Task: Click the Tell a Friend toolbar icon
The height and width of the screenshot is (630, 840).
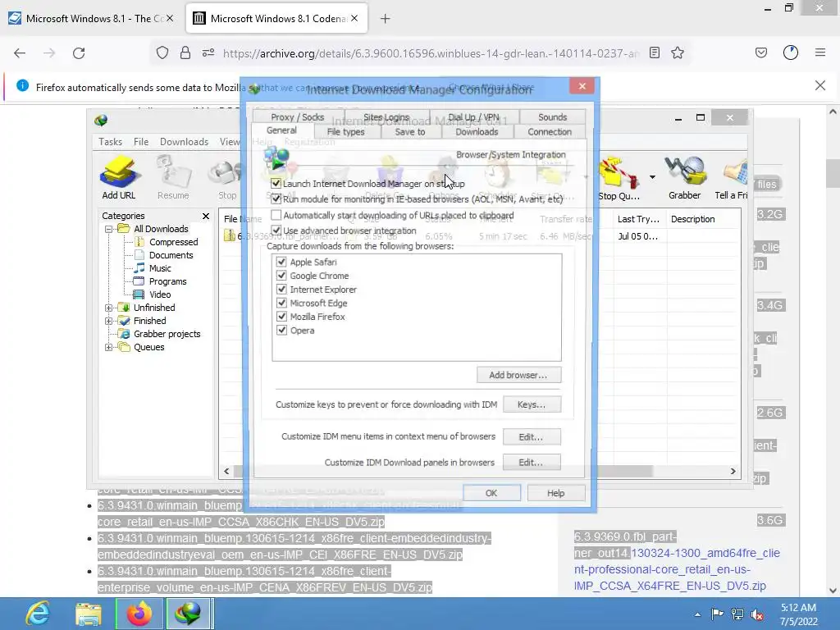Action: click(732, 180)
